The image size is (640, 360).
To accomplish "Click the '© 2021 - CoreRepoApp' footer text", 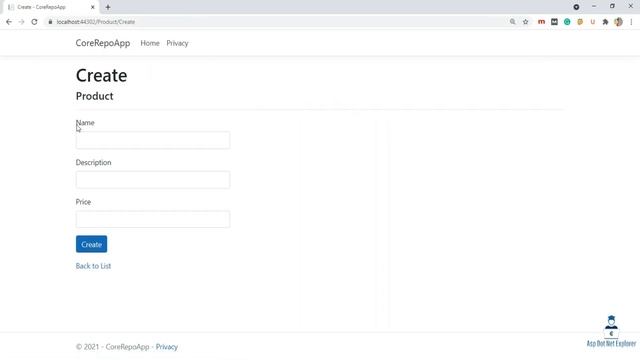I will coord(113,347).
